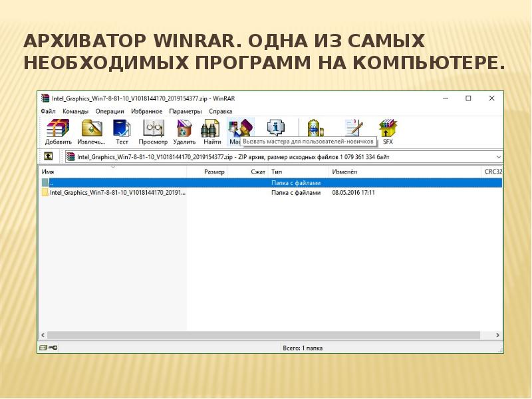Minimize the WinRAR window
The height and width of the screenshot is (399, 532).
coord(446,98)
